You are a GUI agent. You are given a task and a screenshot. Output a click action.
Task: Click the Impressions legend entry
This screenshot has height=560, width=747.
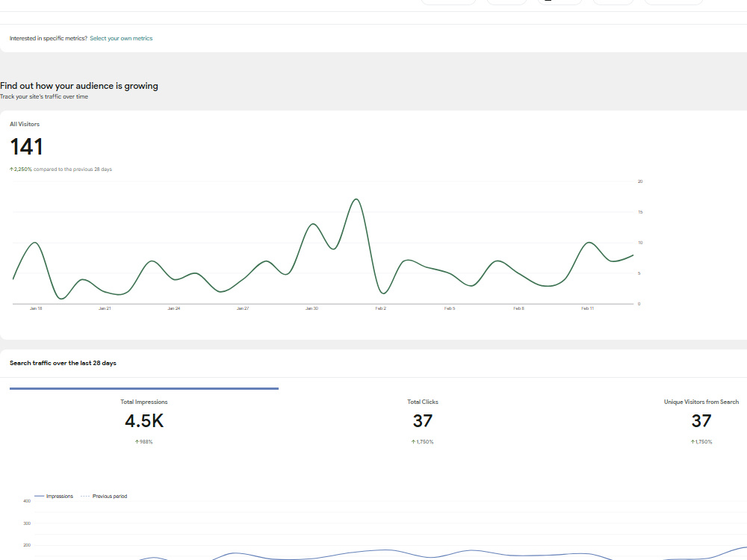tap(54, 497)
